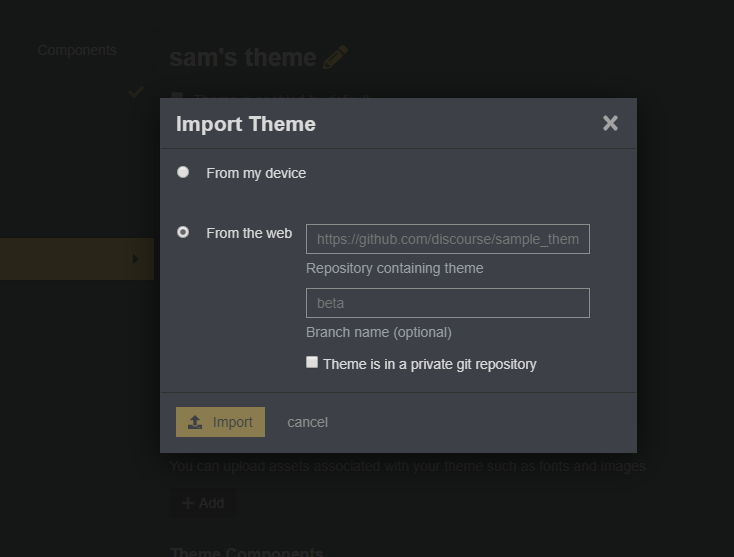Viewport: 734px width, 557px height.
Task: Focus the branch name input field
Action: click(x=447, y=303)
